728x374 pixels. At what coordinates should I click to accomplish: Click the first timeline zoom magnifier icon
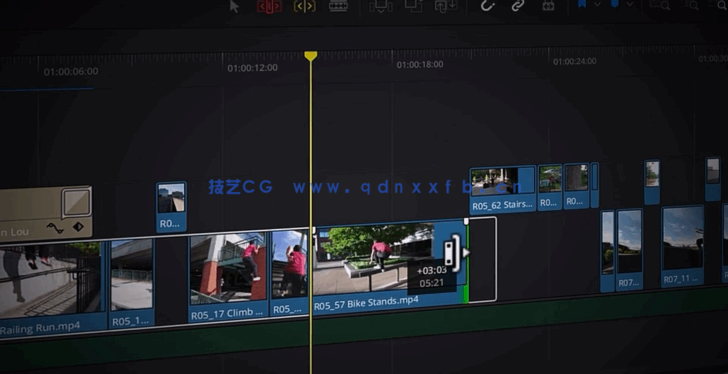(660, 5)
